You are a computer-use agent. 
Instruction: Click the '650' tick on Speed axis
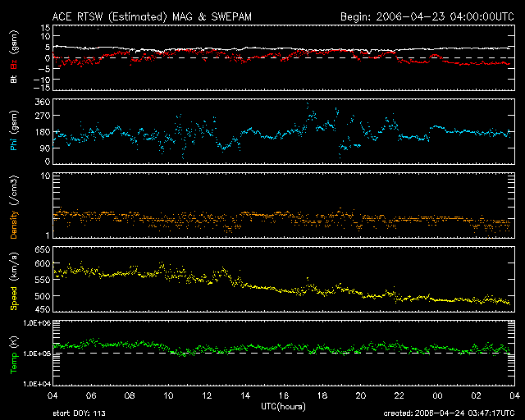43,249
